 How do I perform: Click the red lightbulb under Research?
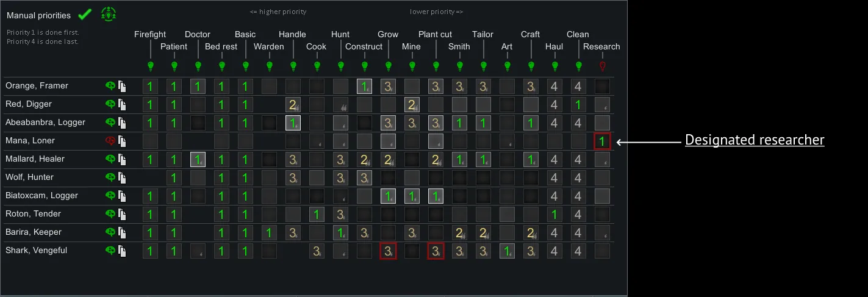coord(602,65)
